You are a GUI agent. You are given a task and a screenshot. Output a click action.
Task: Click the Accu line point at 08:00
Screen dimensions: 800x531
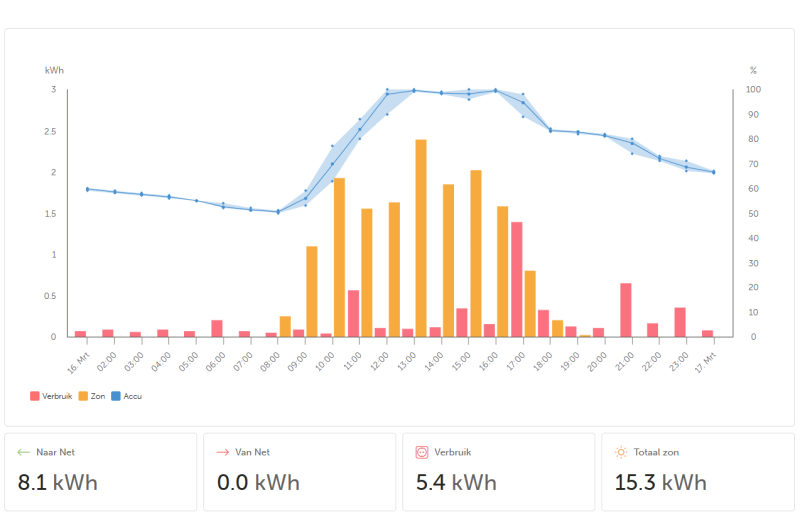(278, 212)
